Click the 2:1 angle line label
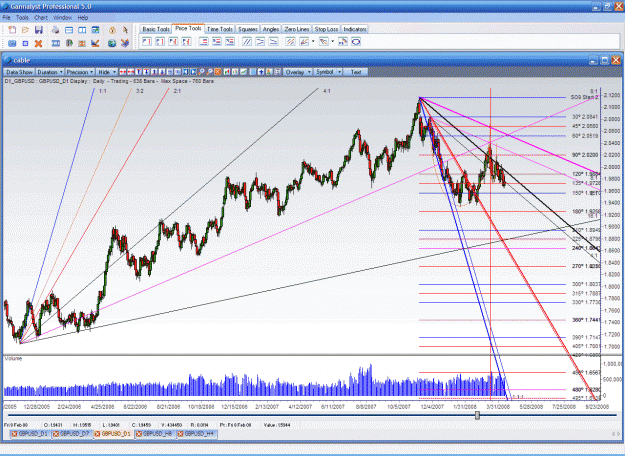The height and width of the screenshot is (456, 625). pyautogui.click(x=177, y=91)
